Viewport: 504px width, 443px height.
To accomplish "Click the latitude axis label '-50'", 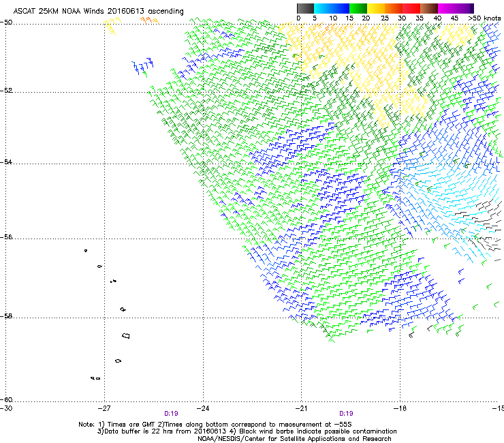I will point(6,22).
